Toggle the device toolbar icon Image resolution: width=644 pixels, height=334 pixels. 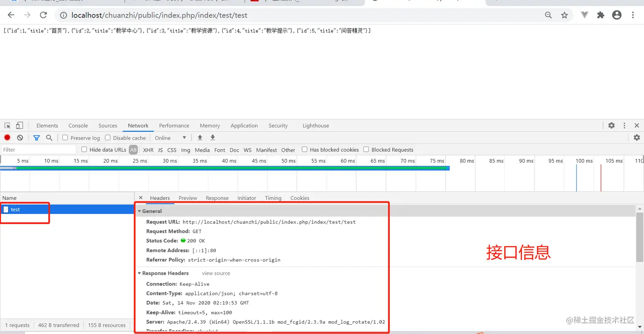point(20,126)
